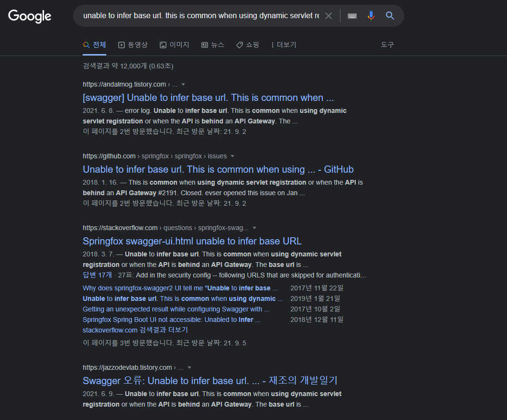The image size is (507, 420).
Task: Click 'stackoverflow.com 검색결과 더보기' link
Action: click(135, 330)
